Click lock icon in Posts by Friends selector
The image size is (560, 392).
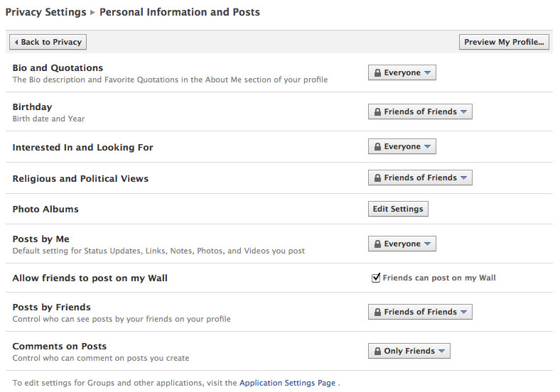coord(377,312)
